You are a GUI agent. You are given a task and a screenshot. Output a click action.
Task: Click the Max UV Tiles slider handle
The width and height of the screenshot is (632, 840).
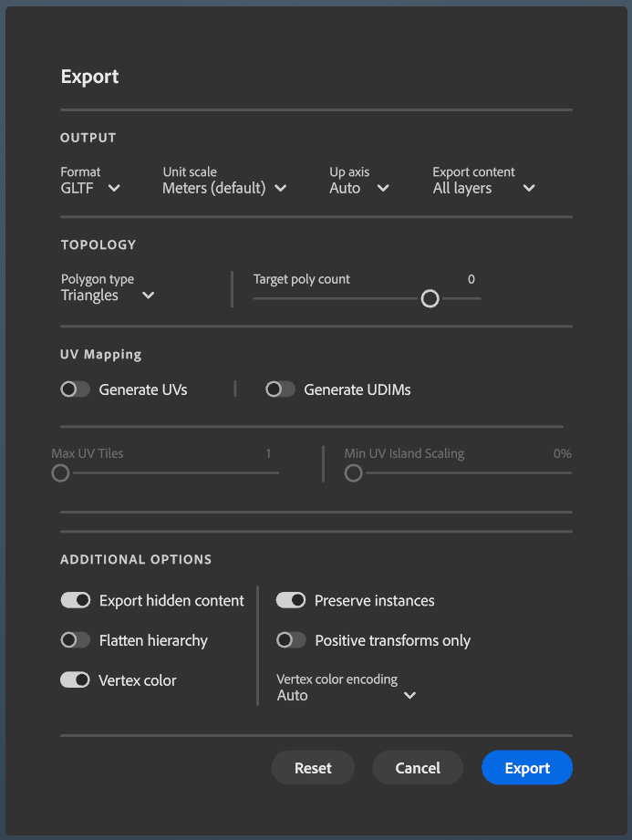click(x=60, y=472)
